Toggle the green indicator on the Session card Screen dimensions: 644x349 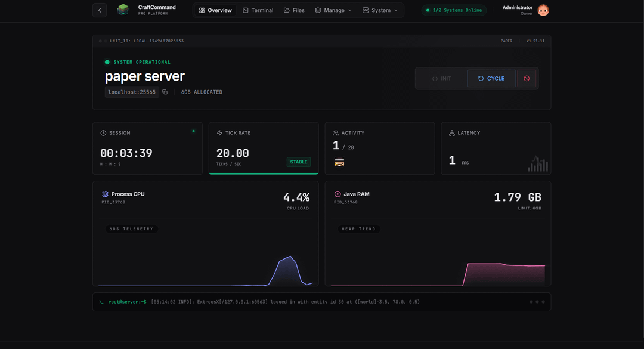[193, 130]
